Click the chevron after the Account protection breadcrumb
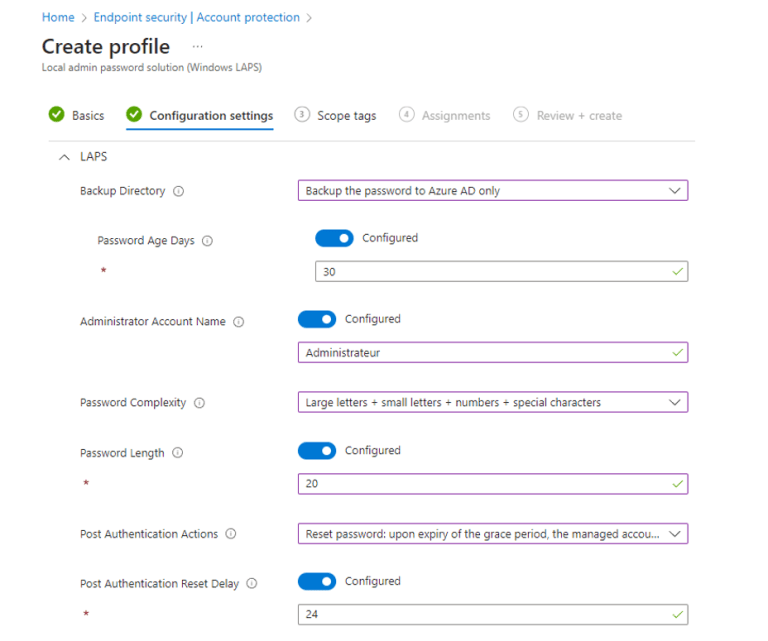The width and height of the screenshot is (768, 641). pyautogui.click(x=309, y=18)
